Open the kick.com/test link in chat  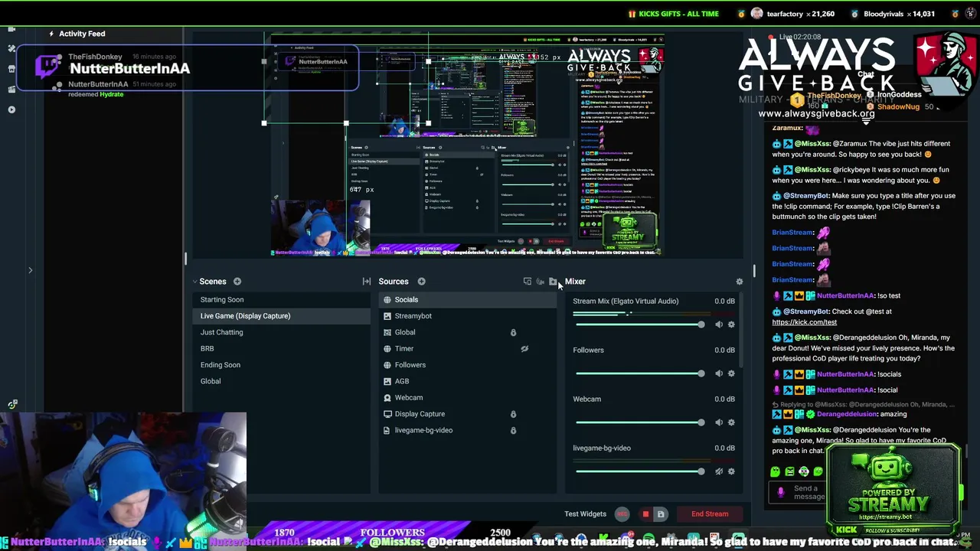[x=804, y=322]
